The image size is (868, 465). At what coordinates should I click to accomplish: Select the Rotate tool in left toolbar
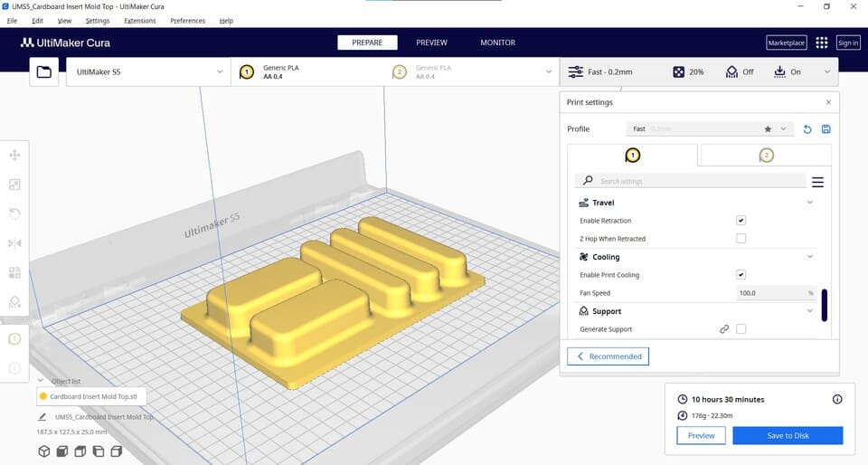click(x=15, y=214)
